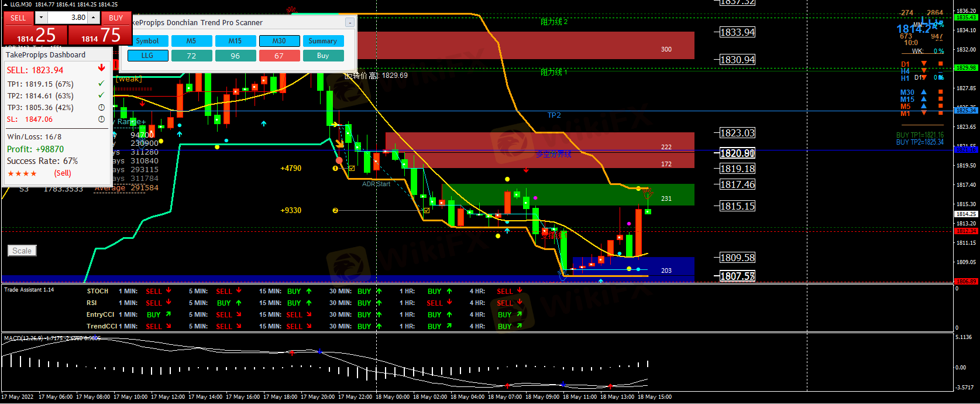Click the SL clock icon in dashboard
This screenshot has height=404, width=980.
click(101, 119)
